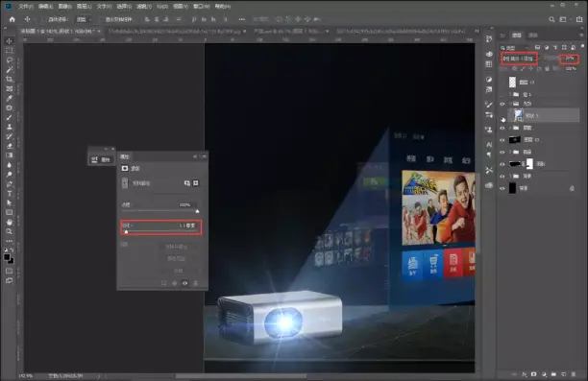The image size is (588, 381).
Task: Switch to the second document tab (jpg file)
Action: (x=176, y=31)
